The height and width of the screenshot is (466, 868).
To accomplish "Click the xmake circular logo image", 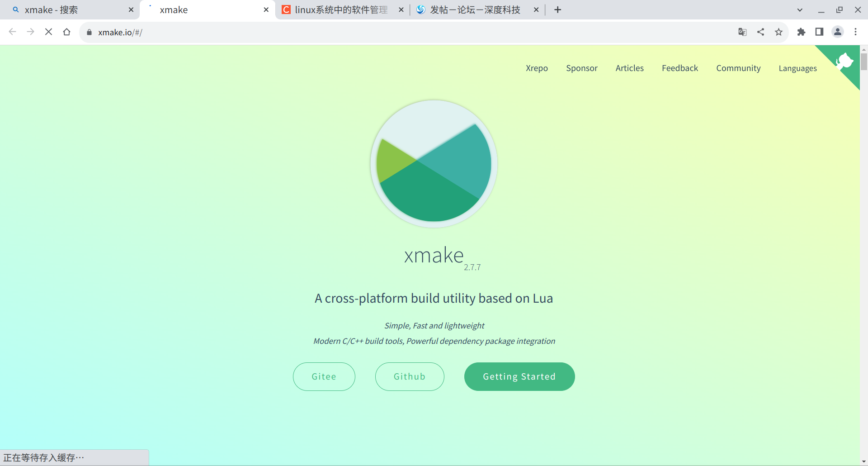I will (x=434, y=163).
